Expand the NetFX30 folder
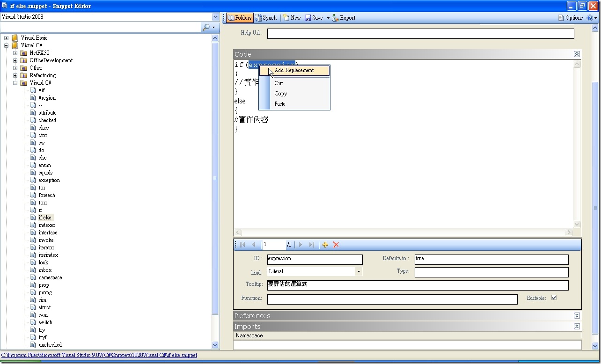Viewport: 601px width, 364px height. pos(15,53)
